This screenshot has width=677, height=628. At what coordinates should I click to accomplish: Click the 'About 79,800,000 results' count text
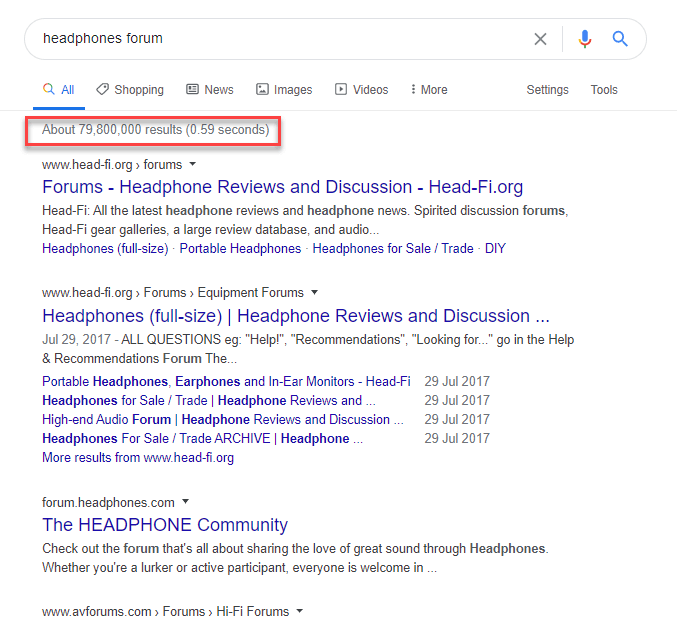(x=155, y=129)
